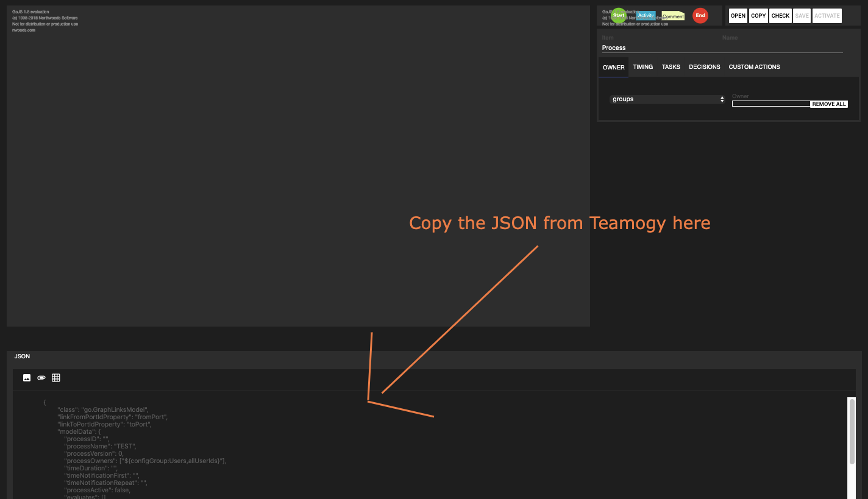Select the red End node in palette

tap(700, 16)
